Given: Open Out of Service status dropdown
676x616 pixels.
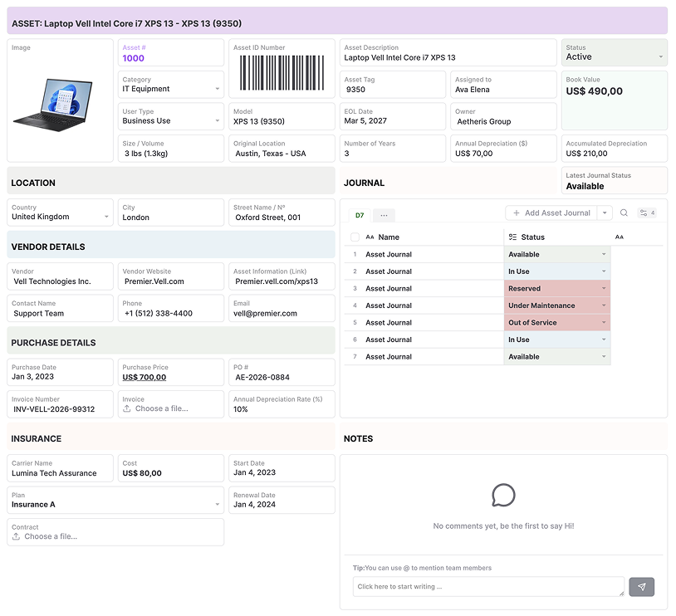Looking at the screenshot, I should [x=557, y=322].
